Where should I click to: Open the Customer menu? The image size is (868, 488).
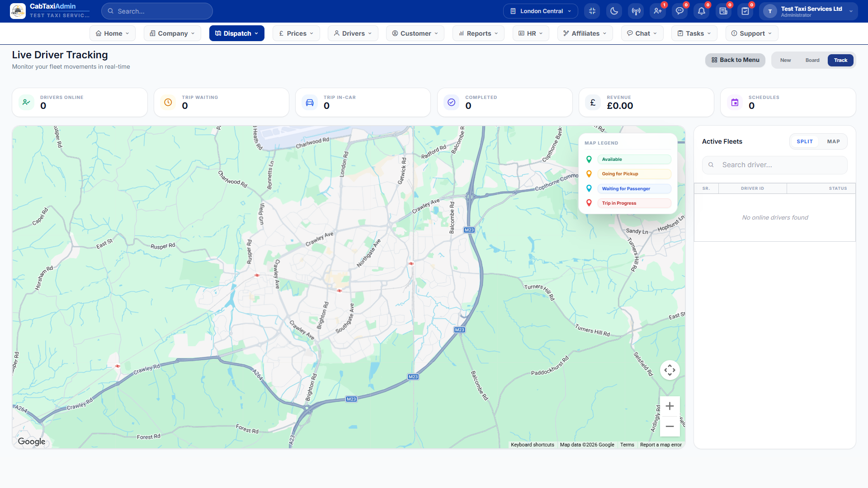tap(415, 33)
